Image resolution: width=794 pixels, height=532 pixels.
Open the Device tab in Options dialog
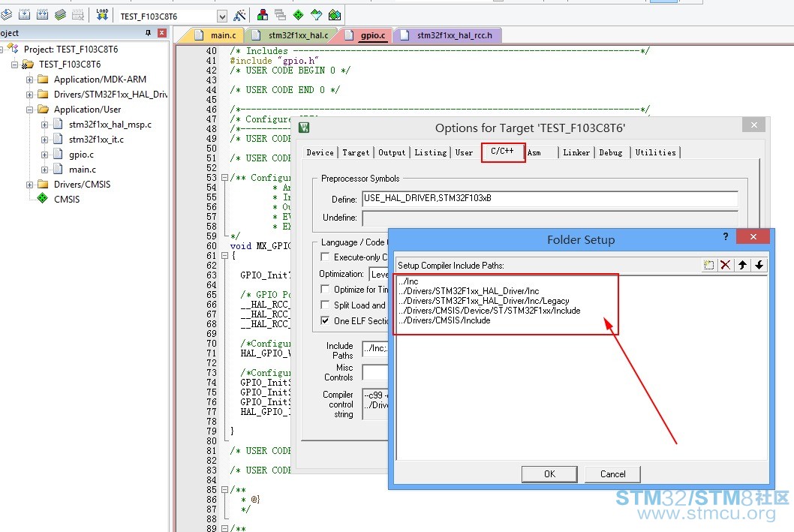(320, 152)
